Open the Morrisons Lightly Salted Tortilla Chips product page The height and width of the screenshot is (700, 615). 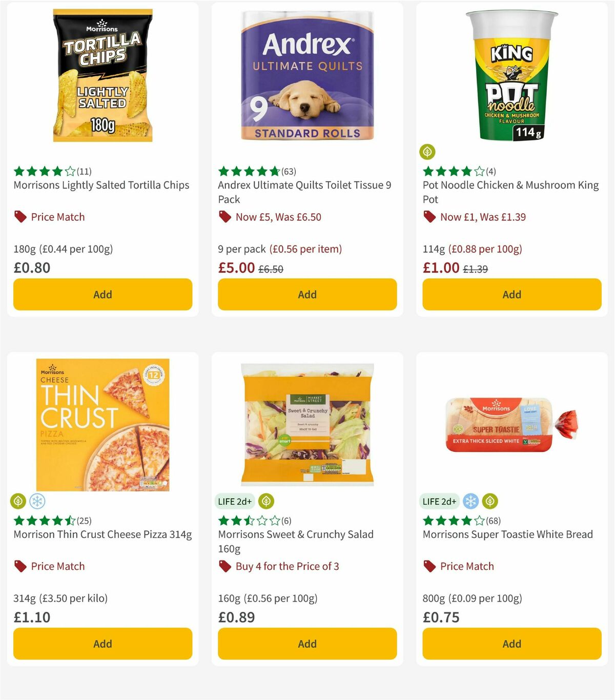pyautogui.click(x=101, y=185)
